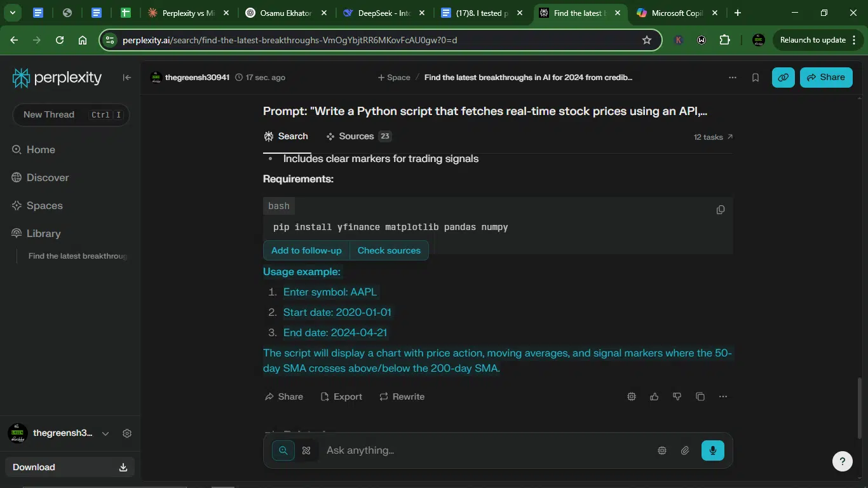Open the browser Extensions puzzle icon
This screenshot has height=488, width=868.
pos(724,40)
